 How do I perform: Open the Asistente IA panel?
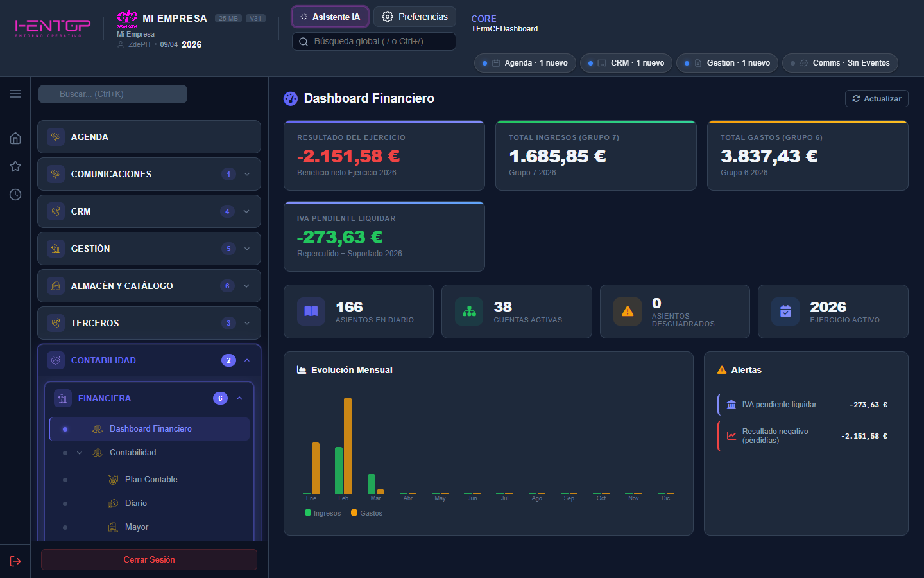[330, 17]
